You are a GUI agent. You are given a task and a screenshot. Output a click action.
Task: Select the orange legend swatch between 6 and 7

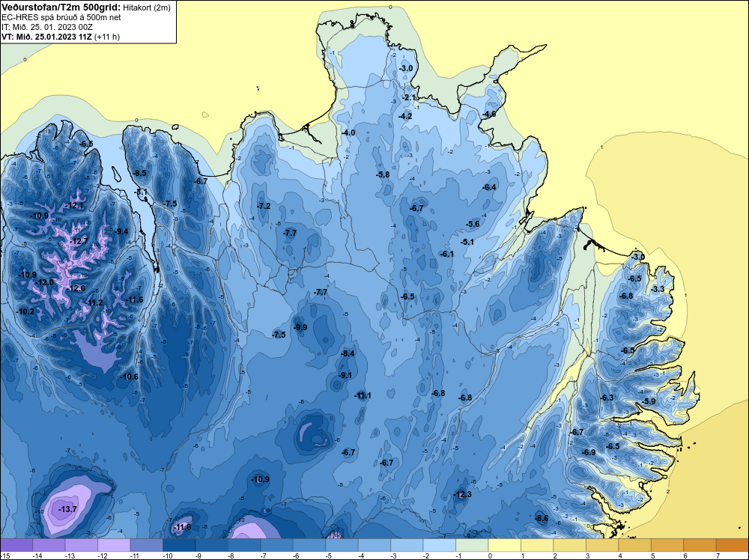click(x=700, y=545)
